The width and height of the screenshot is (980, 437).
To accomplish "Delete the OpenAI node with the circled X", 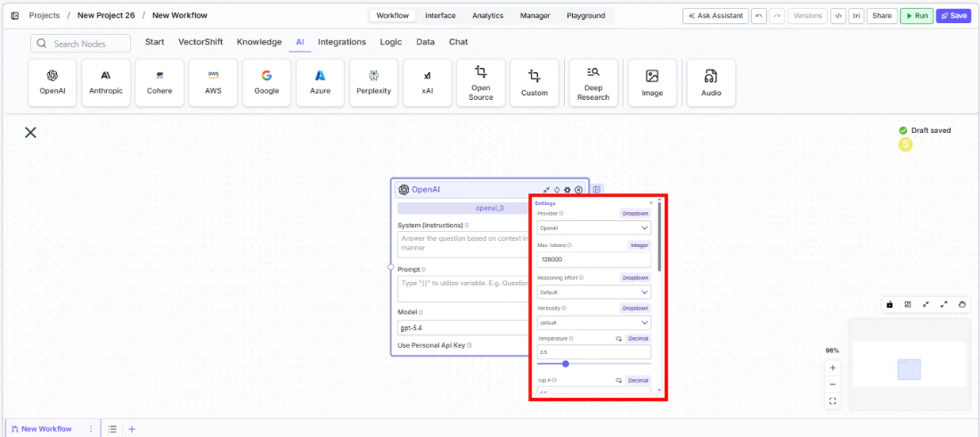I will pyautogui.click(x=579, y=190).
